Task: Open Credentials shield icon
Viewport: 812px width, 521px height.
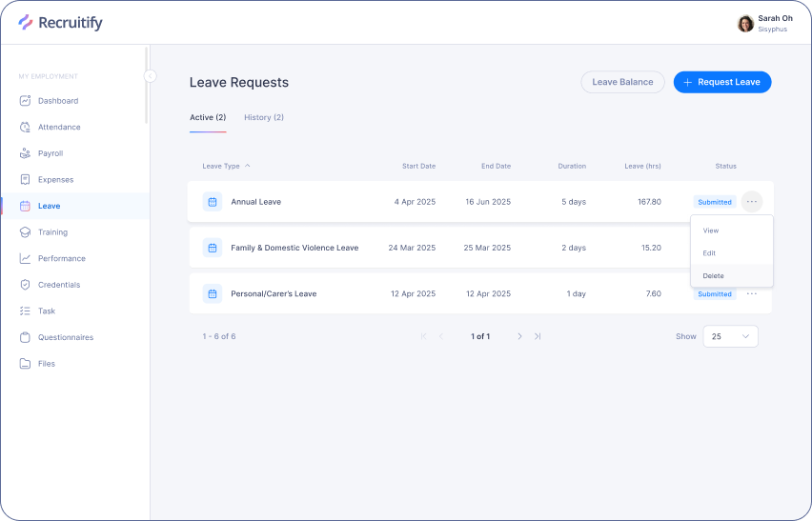Action: point(26,285)
